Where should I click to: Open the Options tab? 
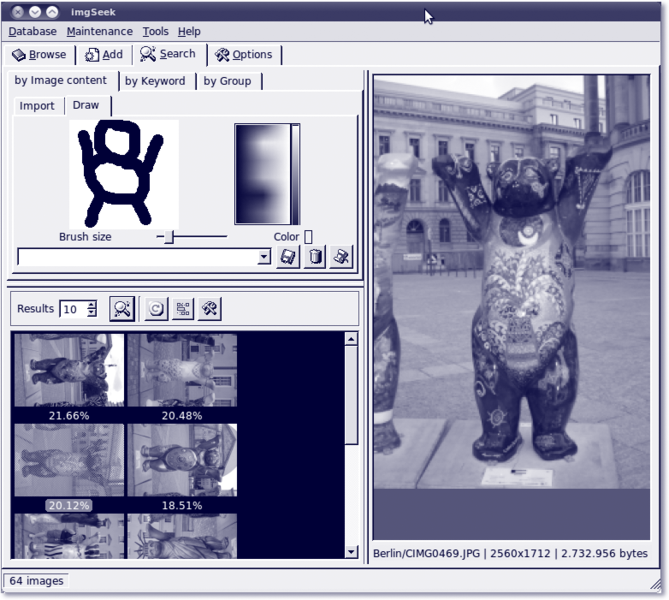[x=243, y=55]
